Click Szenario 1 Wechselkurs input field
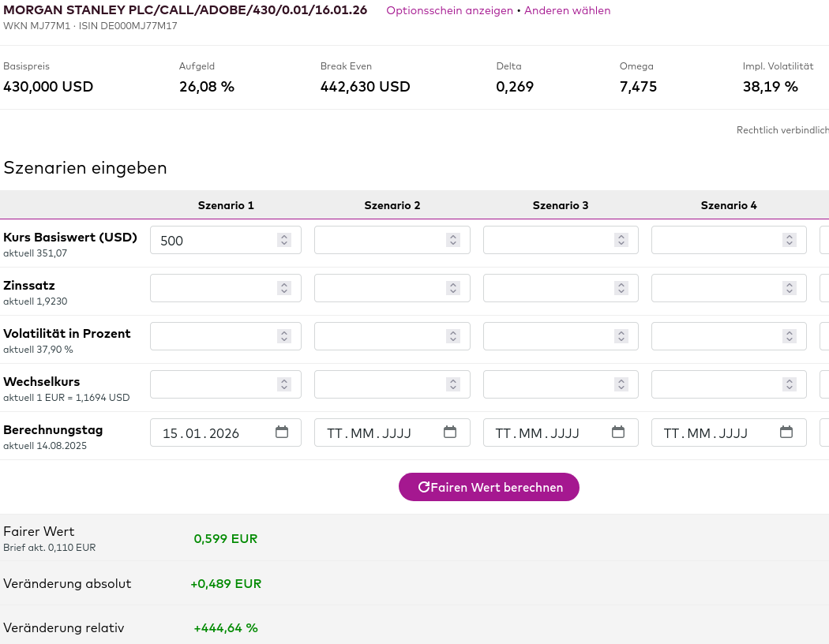829x644 pixels. pyautogui.click(x=213, y=384)
